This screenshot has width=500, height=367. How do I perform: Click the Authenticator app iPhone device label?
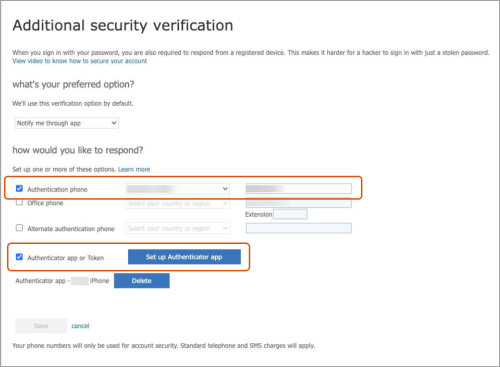(x=62, y=281)
